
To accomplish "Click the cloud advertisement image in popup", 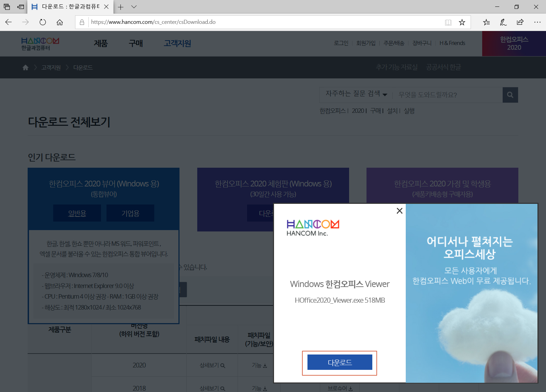I will (x=472, y=293).
